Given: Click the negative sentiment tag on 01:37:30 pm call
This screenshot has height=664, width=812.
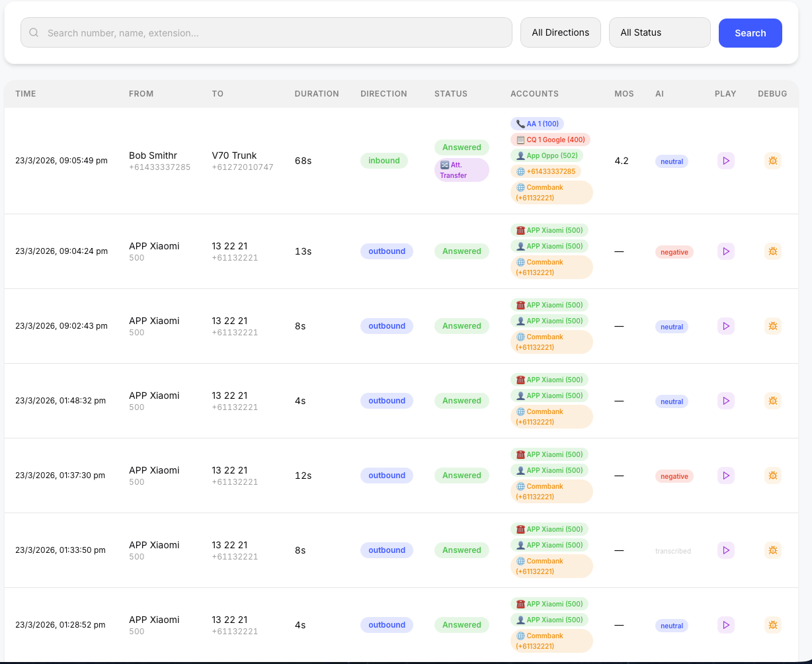Looking at the screenshot, I should (x=674, y=476).
